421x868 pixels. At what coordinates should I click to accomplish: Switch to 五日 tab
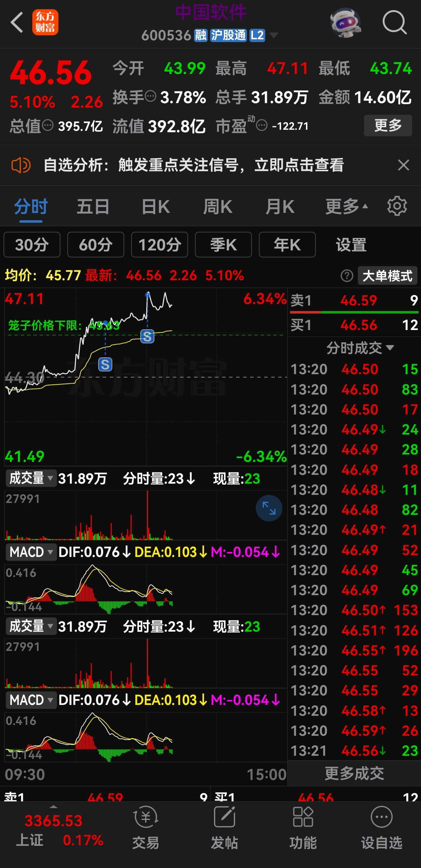93,206
